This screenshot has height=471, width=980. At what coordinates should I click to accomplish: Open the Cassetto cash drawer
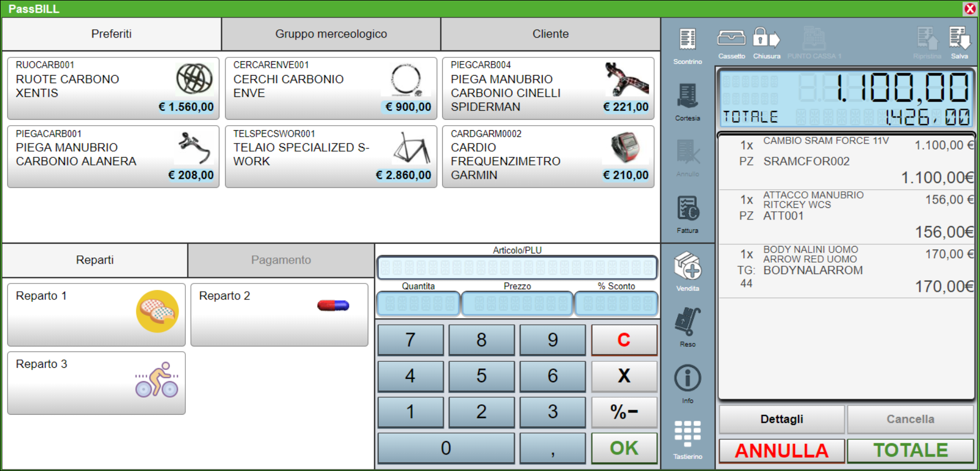point(731,39)
